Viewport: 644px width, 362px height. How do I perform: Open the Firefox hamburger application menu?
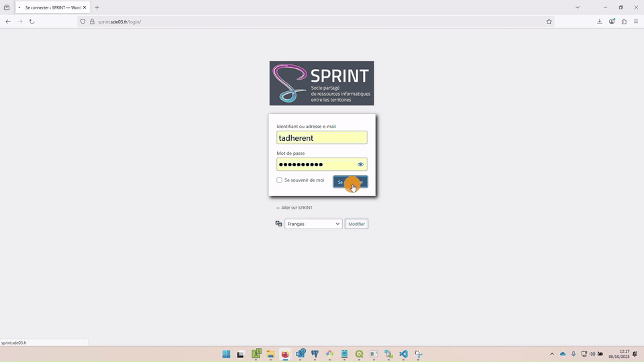[636, 21]
